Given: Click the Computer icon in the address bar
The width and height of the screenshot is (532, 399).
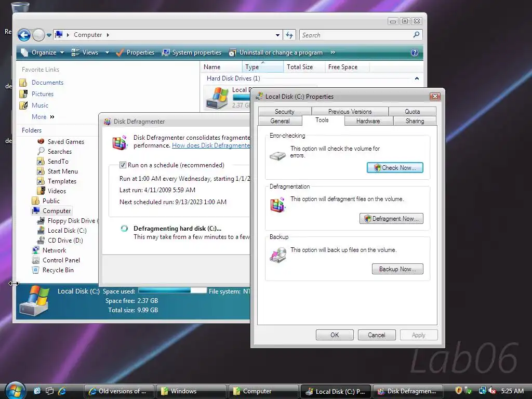Looking at the screenshot, I should pos(59,35).
